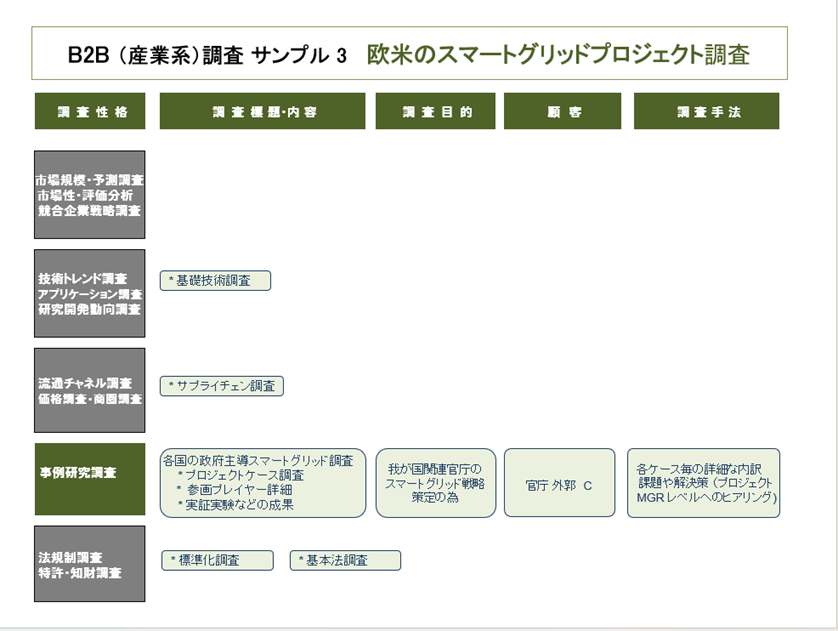Select the 各国の政府主導スマートグリッド調査 box
838x631 pixels.
pos(263,483)
